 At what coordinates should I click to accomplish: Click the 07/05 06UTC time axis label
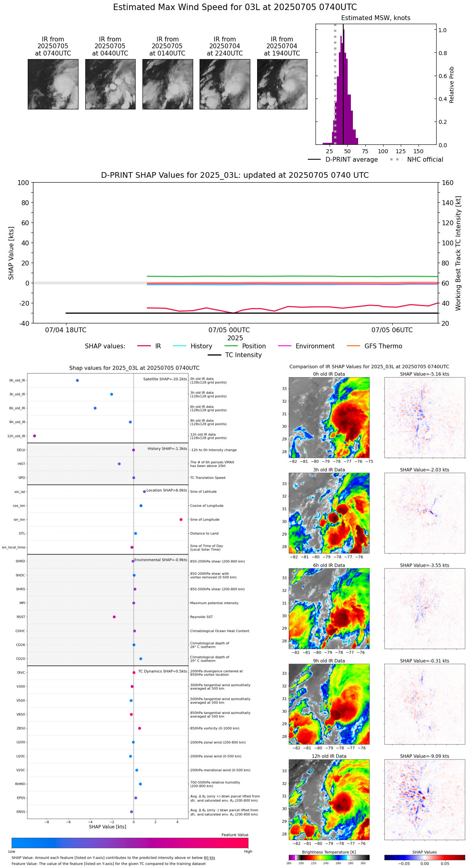(392, 330)
